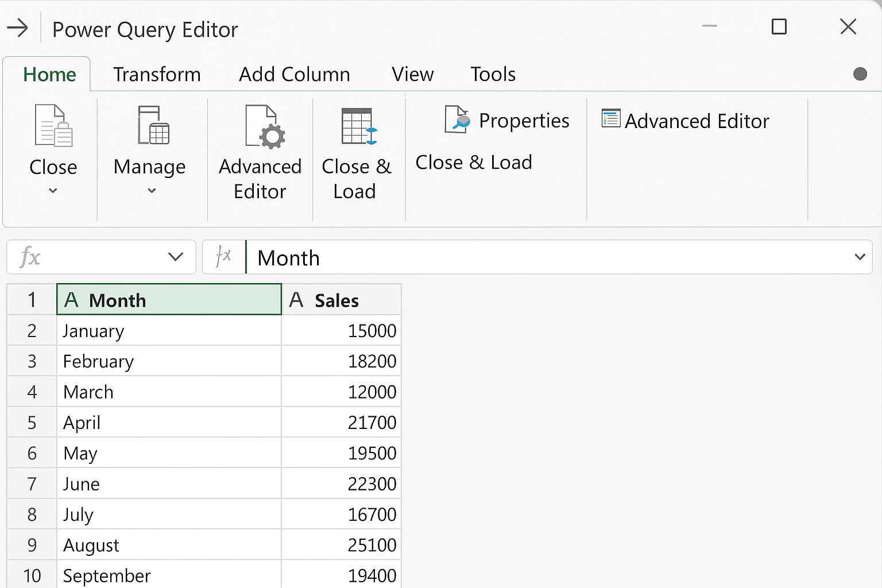This screenshot has width=882, height=588.
Task: Select the March cell
Action: (x=169, y=392)
